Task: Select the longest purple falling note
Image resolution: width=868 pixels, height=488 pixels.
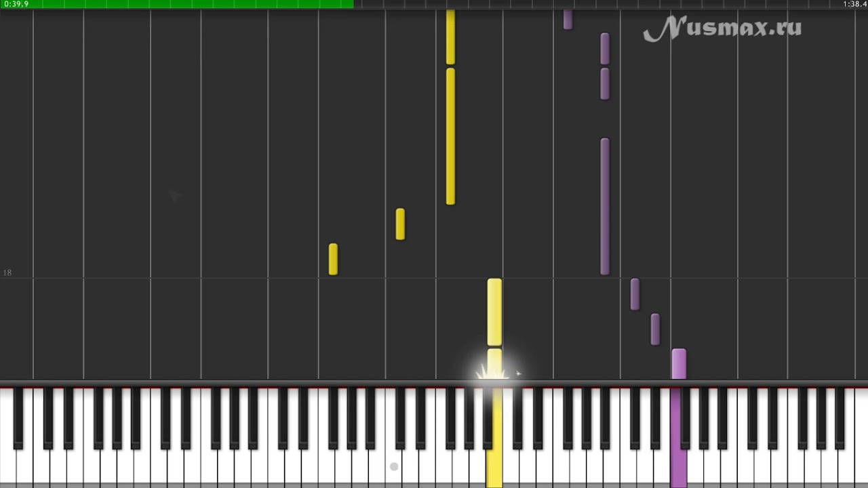Action: [x=605, y=207]
